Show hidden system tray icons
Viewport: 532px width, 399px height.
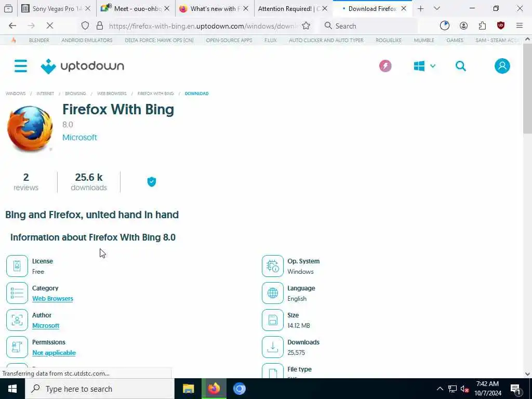(x=440, y=389)
